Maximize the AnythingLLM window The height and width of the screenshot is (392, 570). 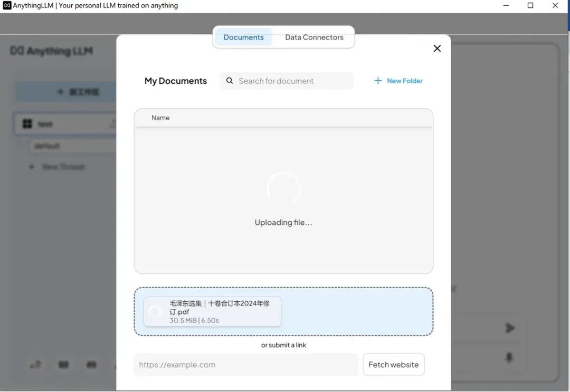[x=530, y=5]
